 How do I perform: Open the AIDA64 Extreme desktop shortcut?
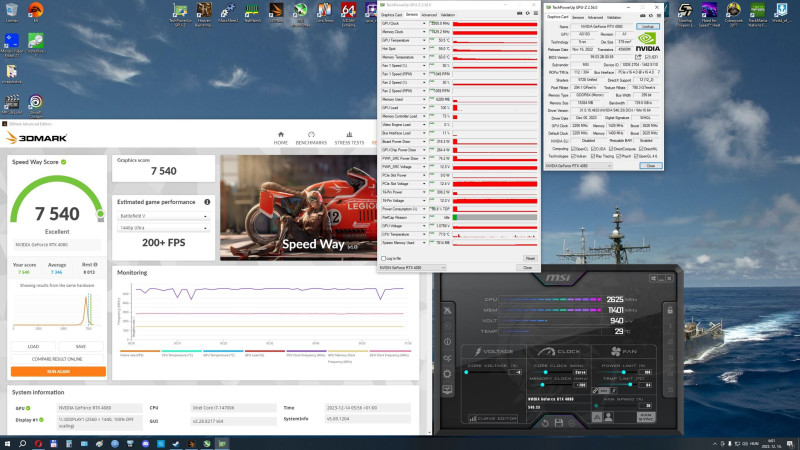(x=348, y=14)
